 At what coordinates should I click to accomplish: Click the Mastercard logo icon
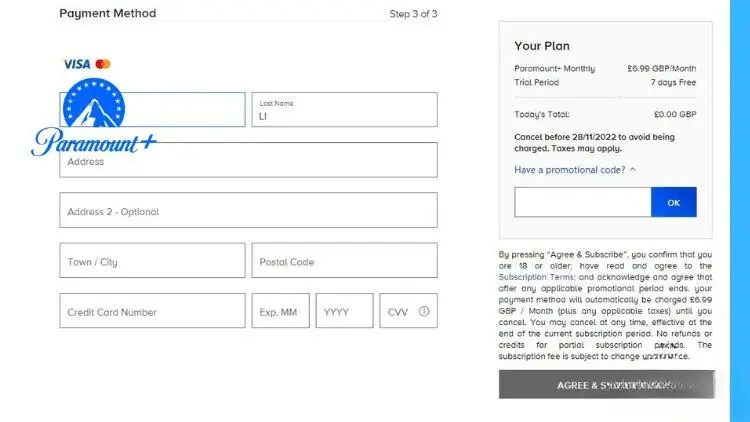point(103,64)
